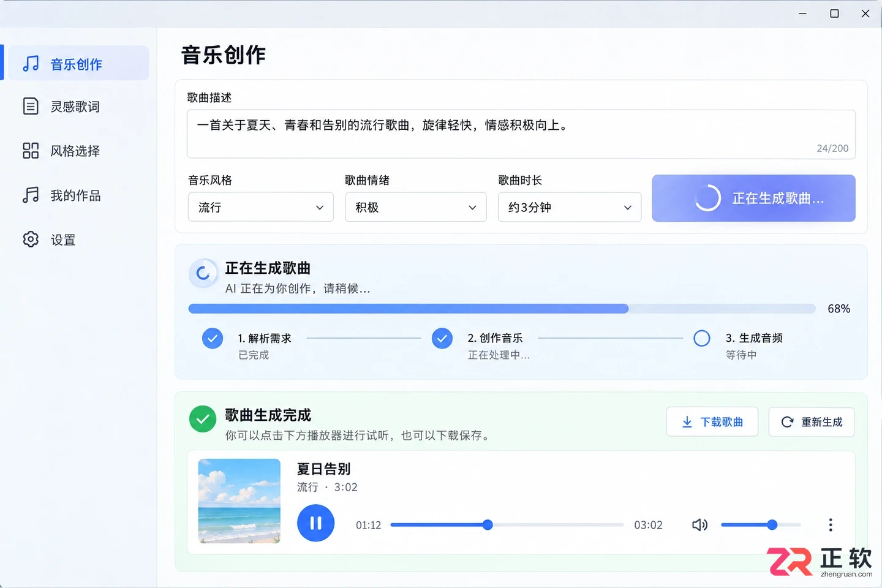Click the beach album cover thumbnail
Viewport: 882px width, 588px height.
pyautogui.click(x=239, y=501)
